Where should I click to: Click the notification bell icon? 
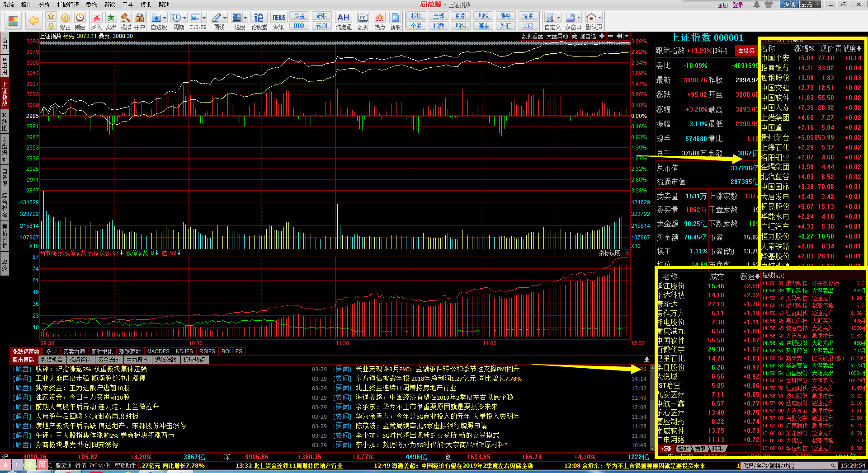click(x=757, y=5)
